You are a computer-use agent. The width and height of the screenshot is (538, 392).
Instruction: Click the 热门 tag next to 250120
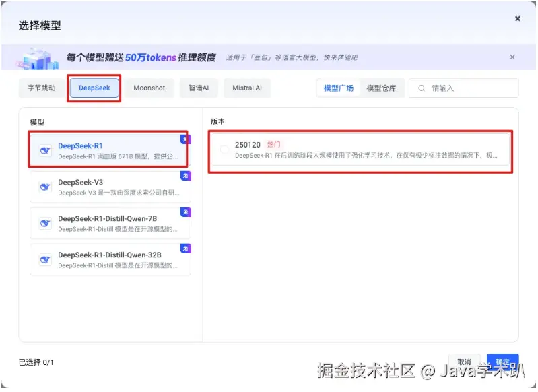[x=274, y=145]
